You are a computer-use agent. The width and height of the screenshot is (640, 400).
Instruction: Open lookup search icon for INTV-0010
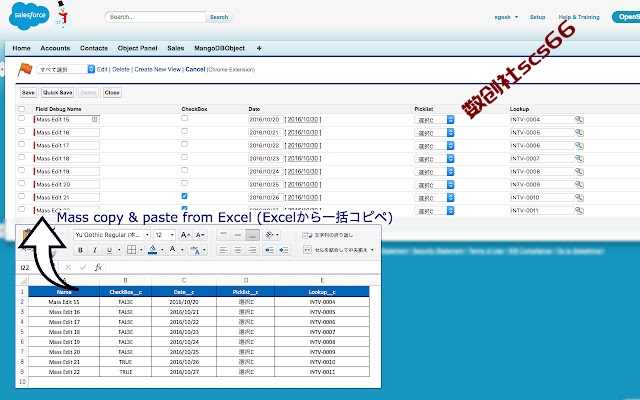point(579,198)
